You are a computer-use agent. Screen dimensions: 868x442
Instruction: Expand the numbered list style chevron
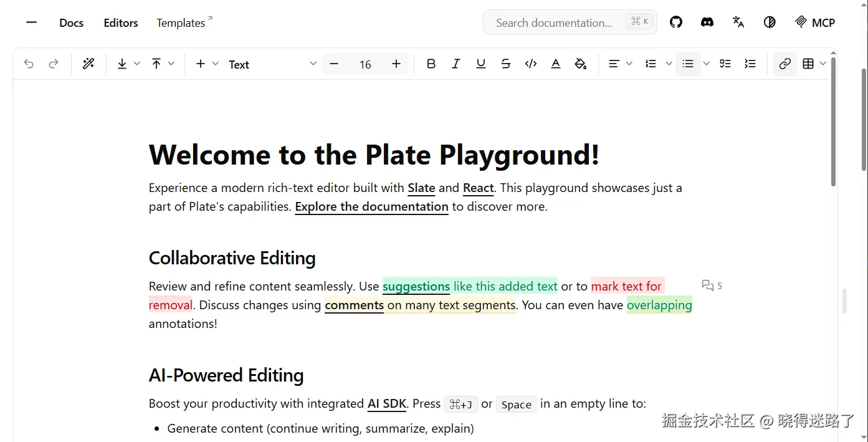click(669, 64)
